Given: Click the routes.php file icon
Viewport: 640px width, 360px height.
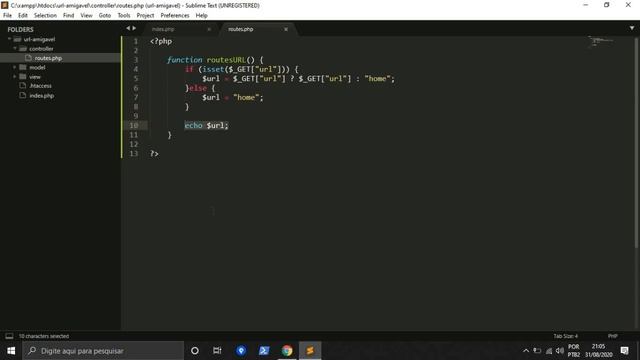Looking at the screenshot, I should click(28, 58).
